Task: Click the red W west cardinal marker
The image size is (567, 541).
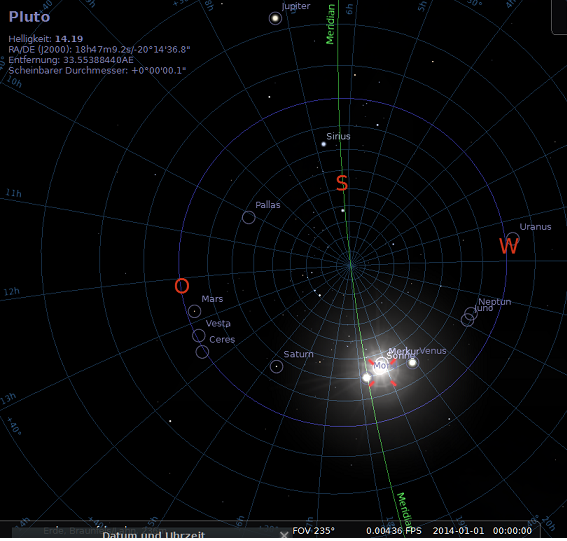Action: click(x=508, y=246)
